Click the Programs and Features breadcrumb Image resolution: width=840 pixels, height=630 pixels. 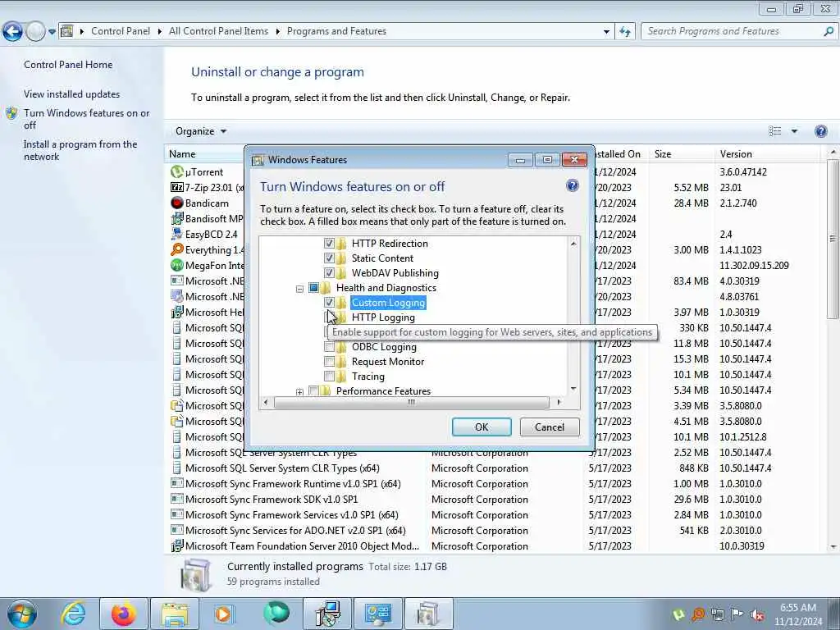336,31
